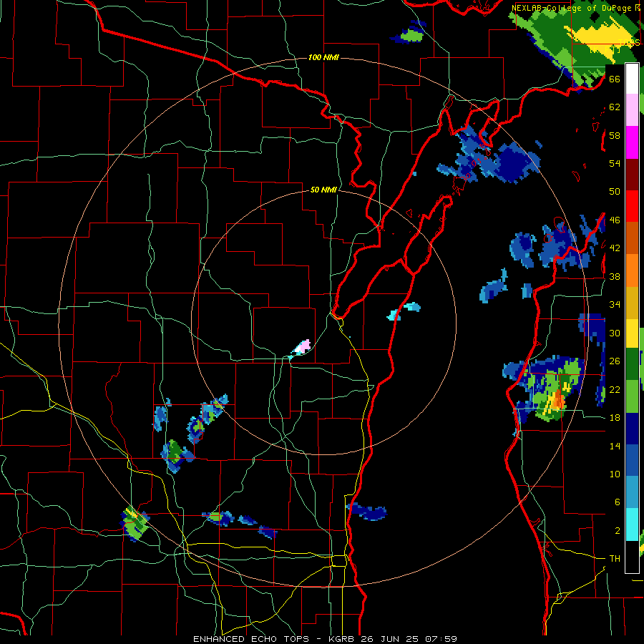Click the legend value '66'
Screen dimensions: 644x644
[x=615, y=79]
